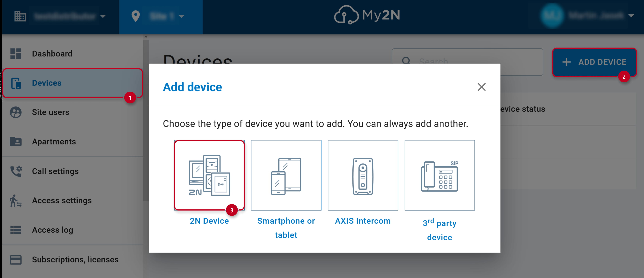Screen dimensions: 644x278
Task: Open Subscriptions, licenses page
Action: (72, 260)
